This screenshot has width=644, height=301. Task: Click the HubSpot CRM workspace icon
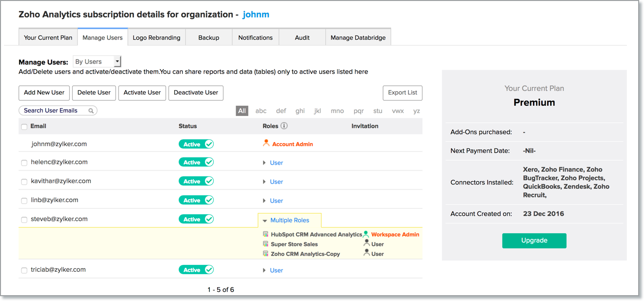pos(266,234)
